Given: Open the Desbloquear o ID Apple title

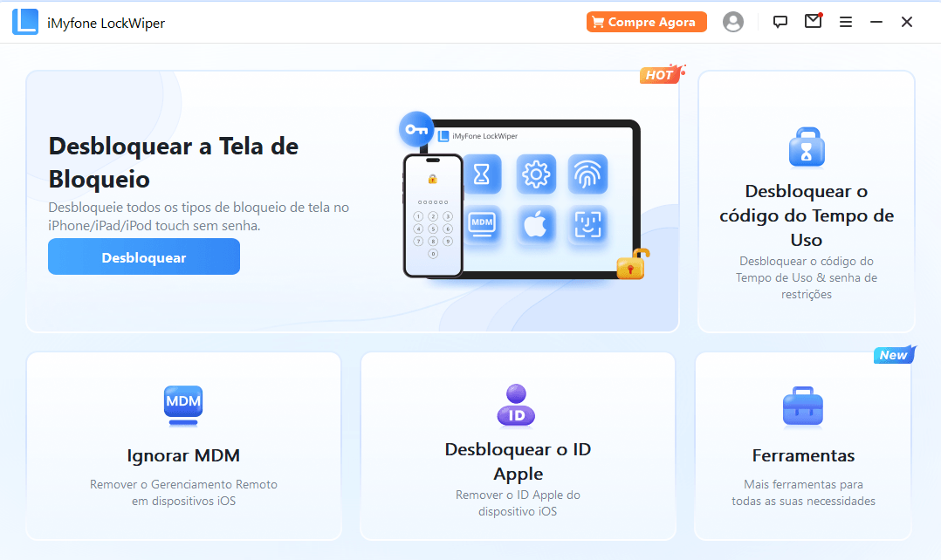Looking at the screenshot, I should point(518,461).
